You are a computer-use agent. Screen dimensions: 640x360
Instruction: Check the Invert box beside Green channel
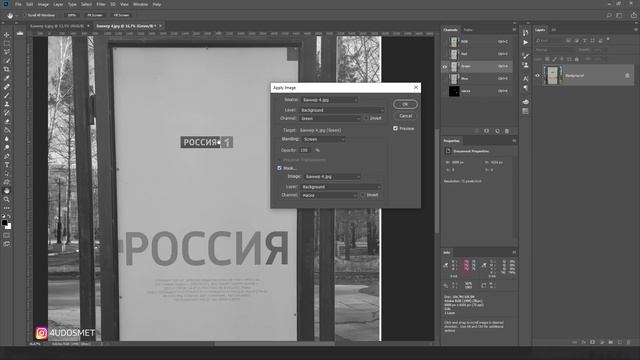[366, 118]
